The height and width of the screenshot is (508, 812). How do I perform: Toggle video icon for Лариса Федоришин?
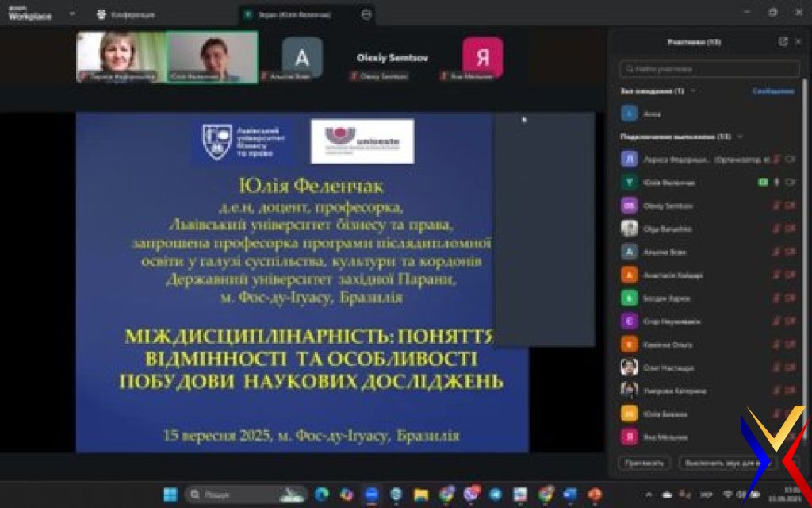[x=790, y=160]
